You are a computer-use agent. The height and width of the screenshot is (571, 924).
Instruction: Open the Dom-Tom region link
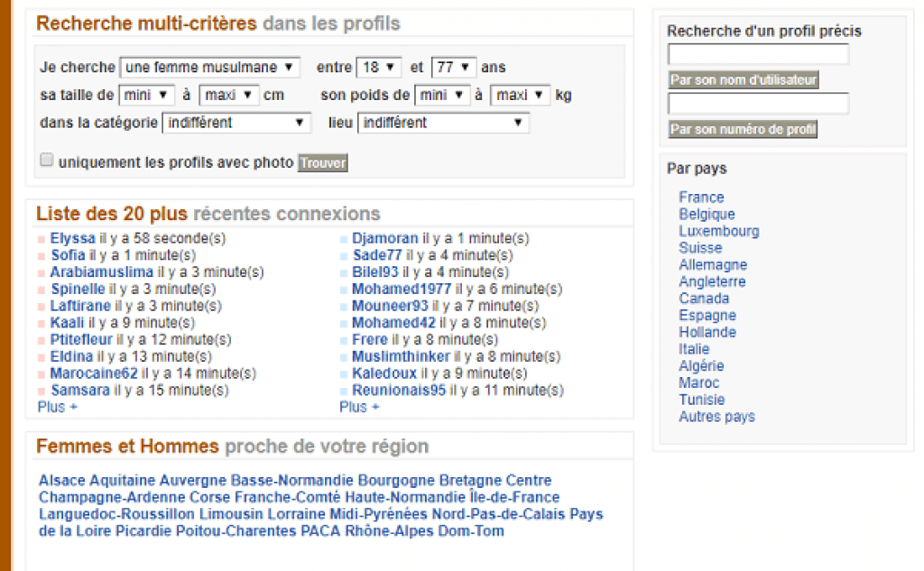tap(471, 531)
